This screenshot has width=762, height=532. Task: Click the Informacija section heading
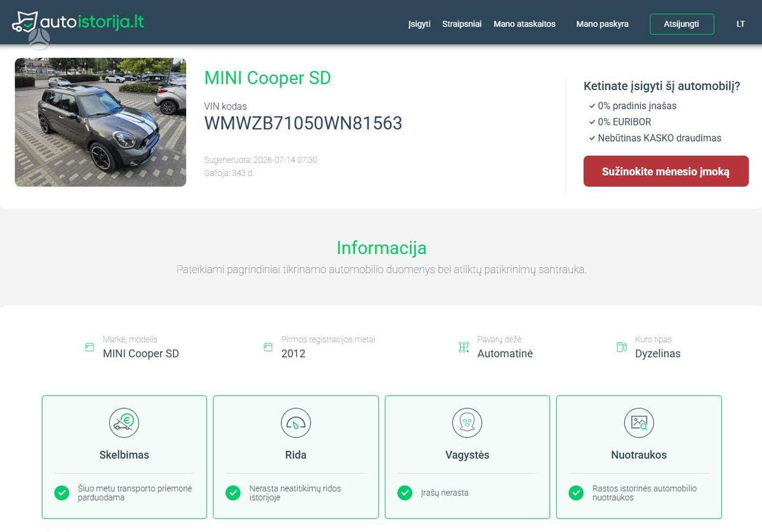click(381, 248)
